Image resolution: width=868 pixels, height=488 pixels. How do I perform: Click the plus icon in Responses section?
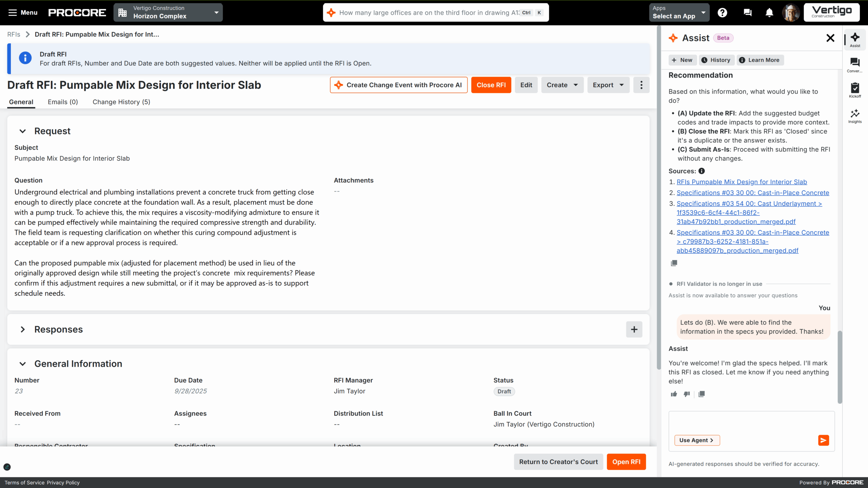tap(634, 329)
